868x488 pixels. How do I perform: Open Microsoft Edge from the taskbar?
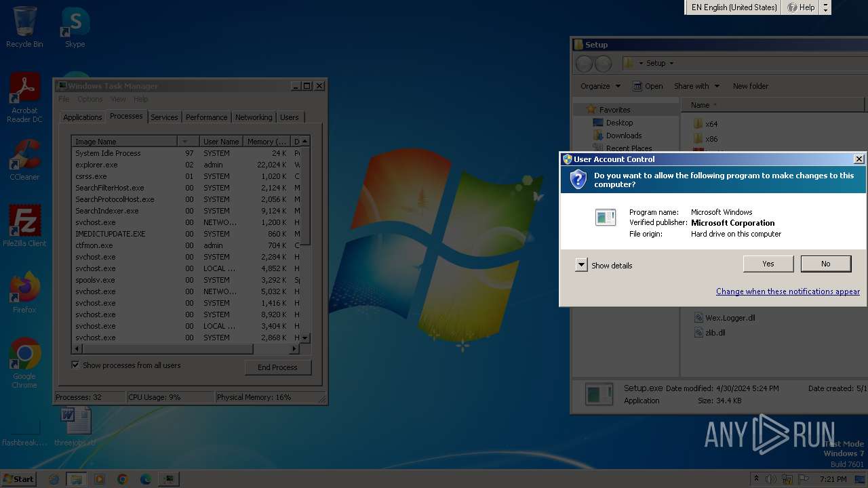145,479
